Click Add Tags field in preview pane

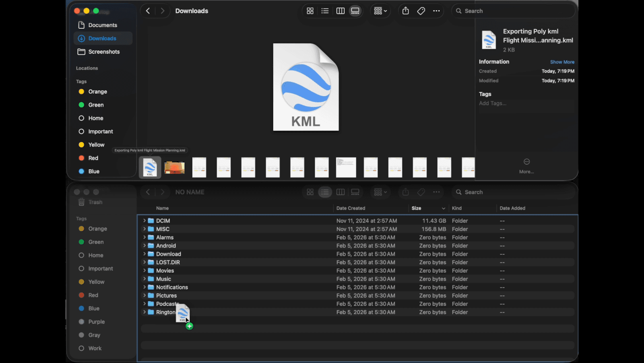(493, 103)
